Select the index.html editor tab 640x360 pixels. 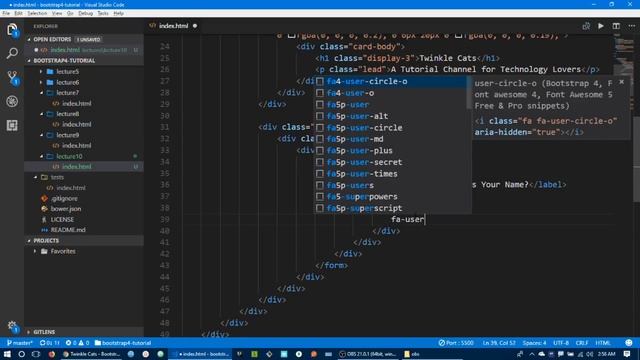click(x=173, y=26)
